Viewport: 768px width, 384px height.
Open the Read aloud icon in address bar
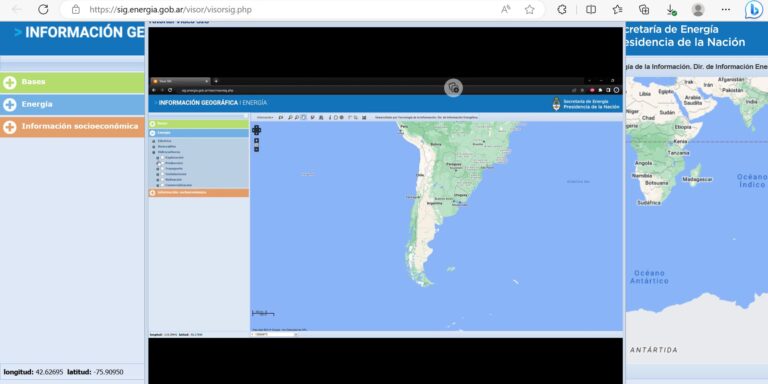(x=505, y=9)
